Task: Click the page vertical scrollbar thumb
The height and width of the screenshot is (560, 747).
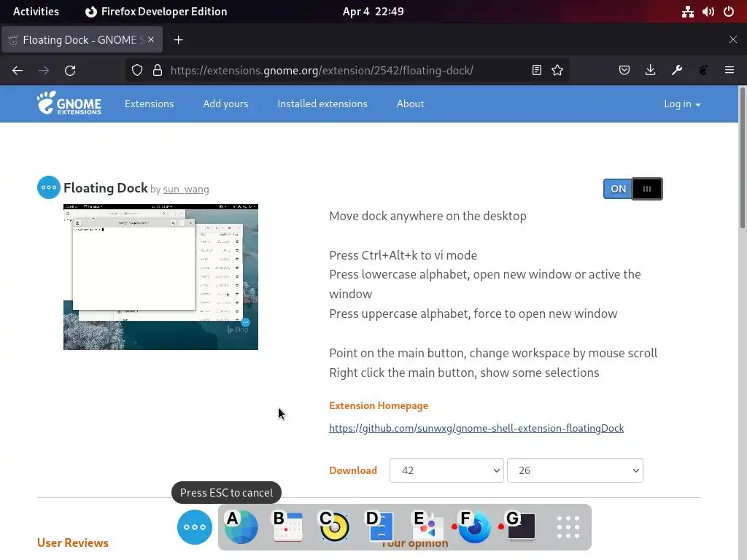Action: pyautogui.click(x=742, y=157)
